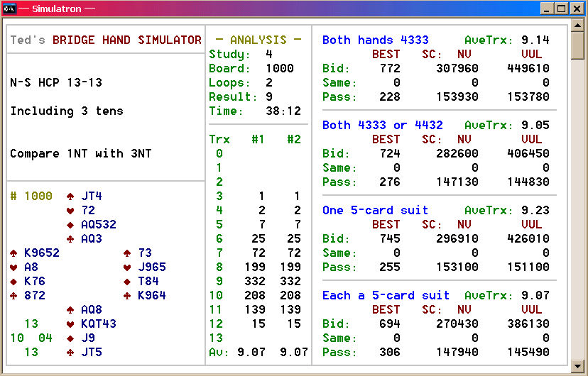
Task: Click East's club symbol beside K964
Action: [x=127, y=296]
